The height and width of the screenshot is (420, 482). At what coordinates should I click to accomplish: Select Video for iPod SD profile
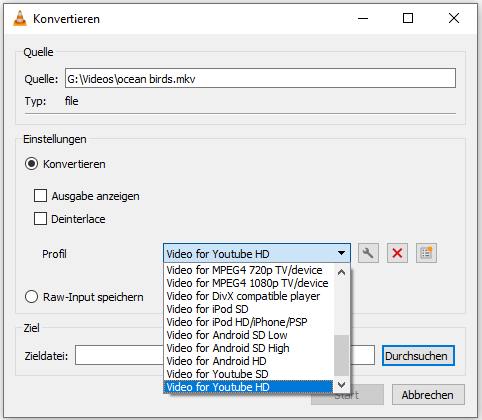(x=248, y=309)
